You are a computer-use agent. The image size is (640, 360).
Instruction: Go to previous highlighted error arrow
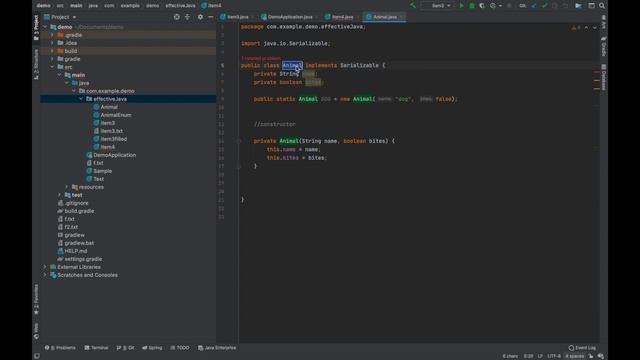pyautogui.click(x=586, y=27)
